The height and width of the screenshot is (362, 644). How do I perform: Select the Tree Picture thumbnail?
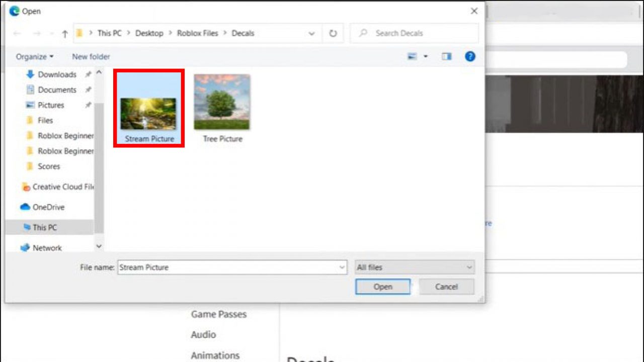point(221,102)
